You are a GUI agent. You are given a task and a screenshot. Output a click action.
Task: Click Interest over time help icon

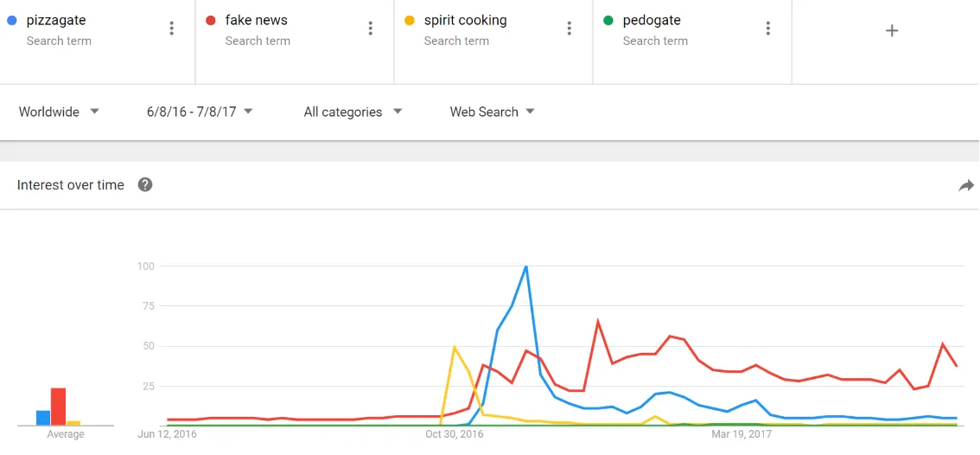[x=145, y=184]
